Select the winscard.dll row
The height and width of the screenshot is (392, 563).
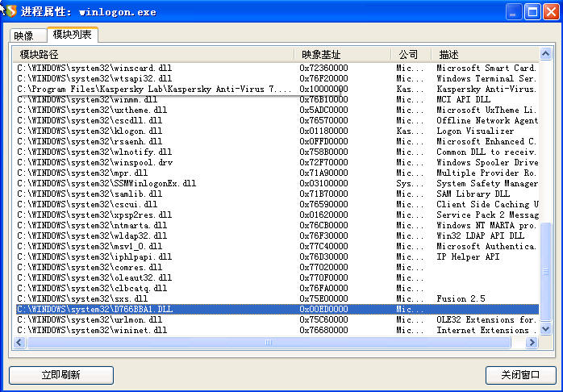coord(277,68)
